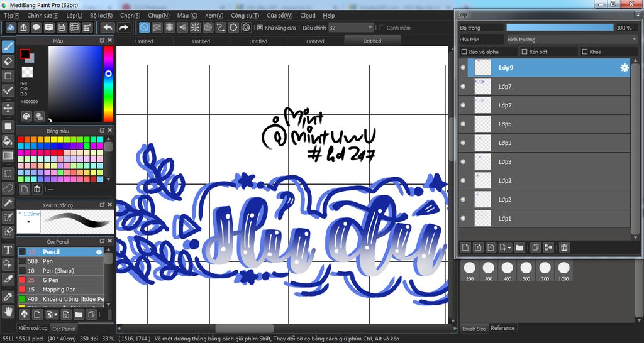Select the Brush tool in left toolbar
Viewport: 644px width, 343px height.
8,46
